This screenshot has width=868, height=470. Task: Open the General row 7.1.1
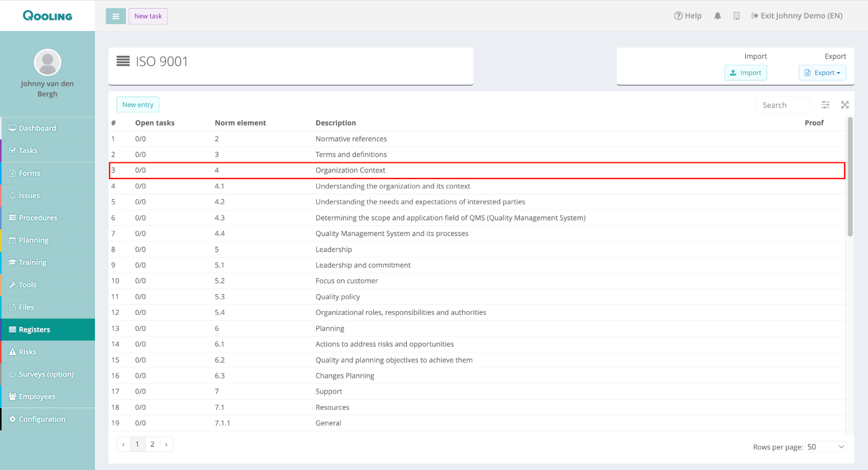tap(477, 423)
